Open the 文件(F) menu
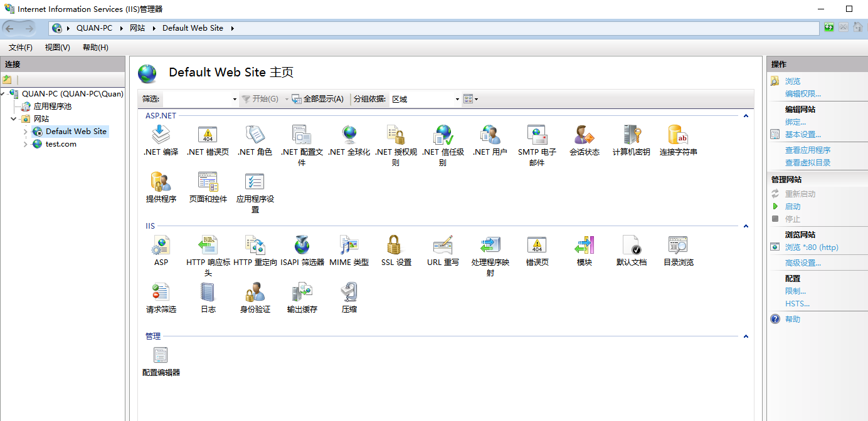The height and width of the screenshot is (421, 868). tap(21, 48)
